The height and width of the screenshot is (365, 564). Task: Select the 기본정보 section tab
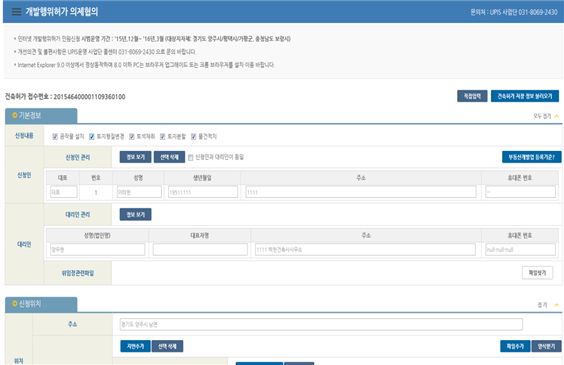(41, 115)
